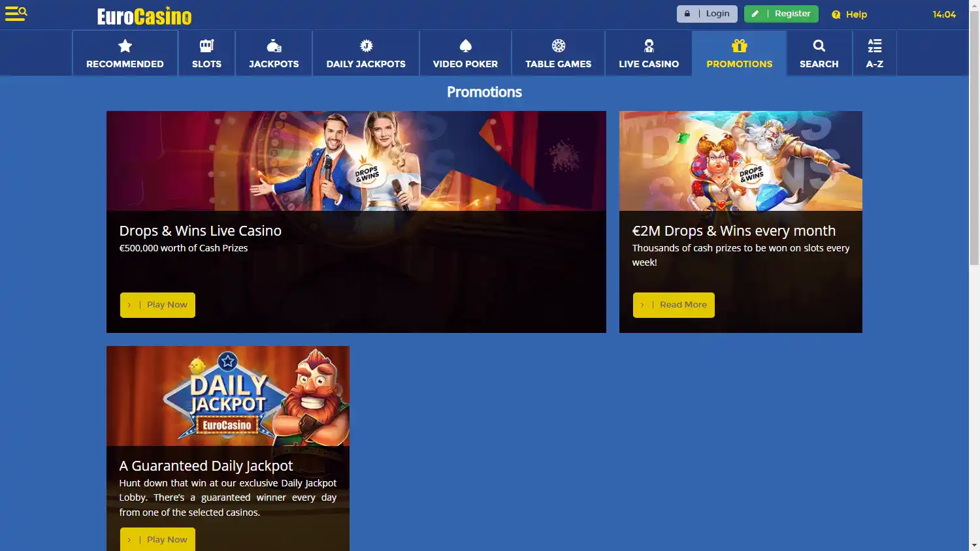Click the question mark Help icon
This screenshot has height=551, width=980.
pos(836,14)
